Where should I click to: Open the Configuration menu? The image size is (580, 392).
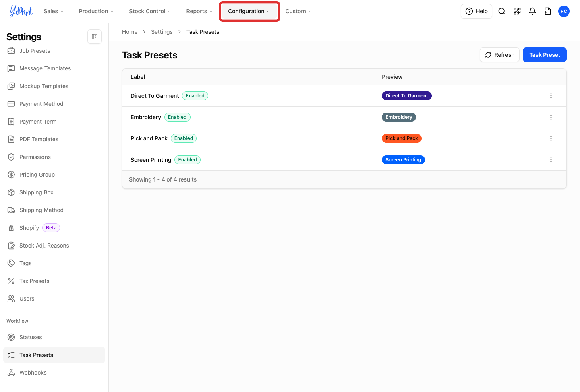(249, 11)
